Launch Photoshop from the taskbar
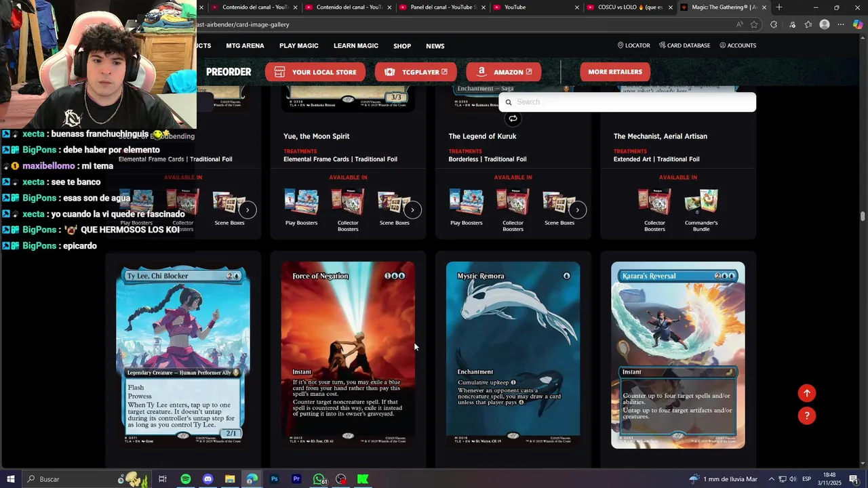 (x=274, y=479)
